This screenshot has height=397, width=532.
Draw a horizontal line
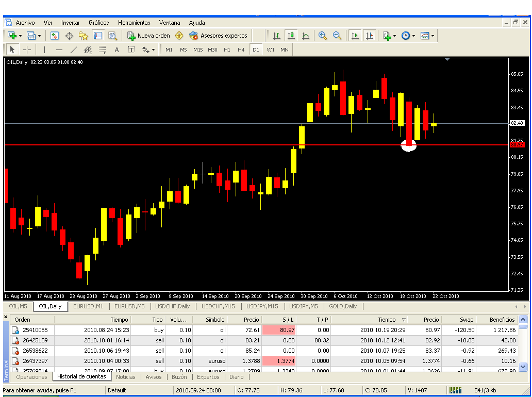59,49
